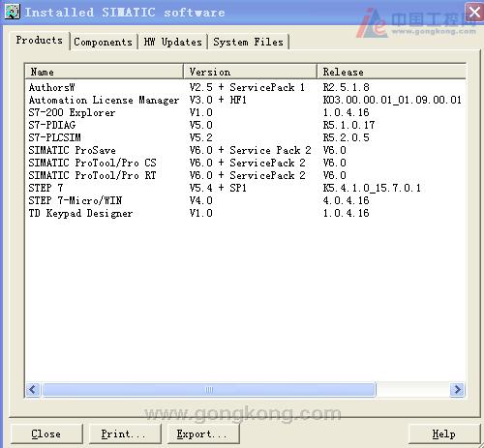Click version V2.5 + ServicePack 1
Screen dimensions: 484x448
(247, 87)
